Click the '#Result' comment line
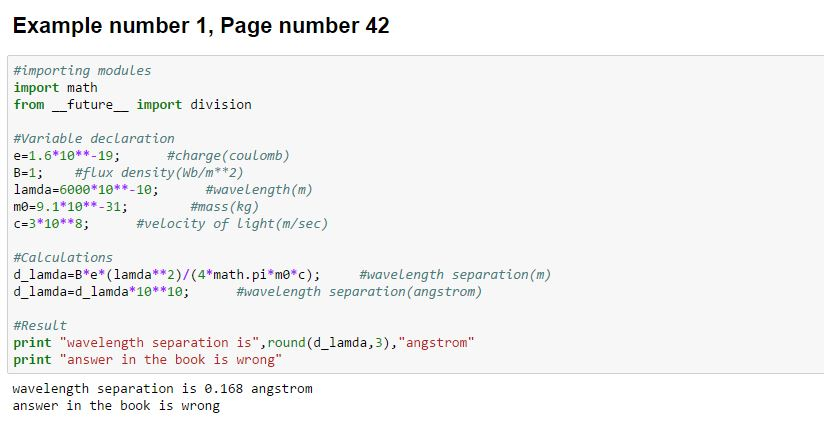Screen dimensions: 824x432 click(41, 326)
